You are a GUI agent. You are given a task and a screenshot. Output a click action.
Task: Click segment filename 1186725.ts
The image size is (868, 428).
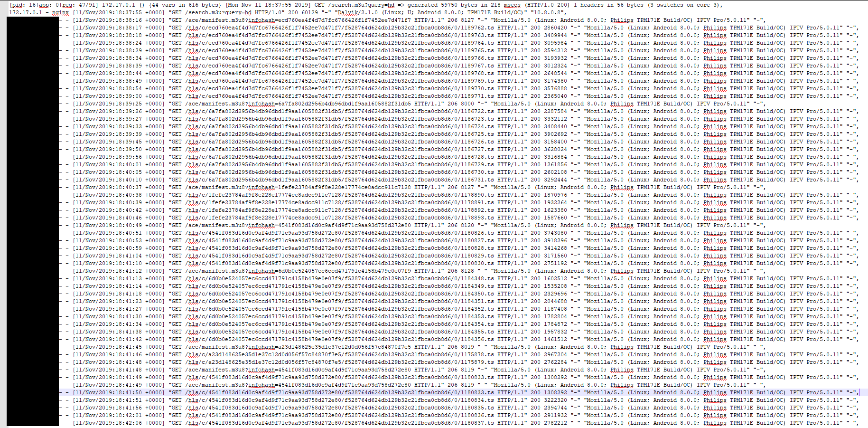pos(477,134)
